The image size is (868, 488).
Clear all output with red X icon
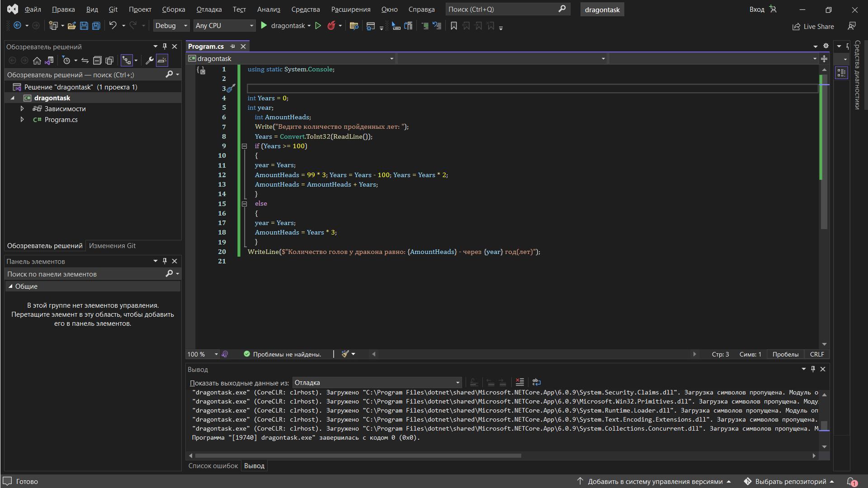519,382
